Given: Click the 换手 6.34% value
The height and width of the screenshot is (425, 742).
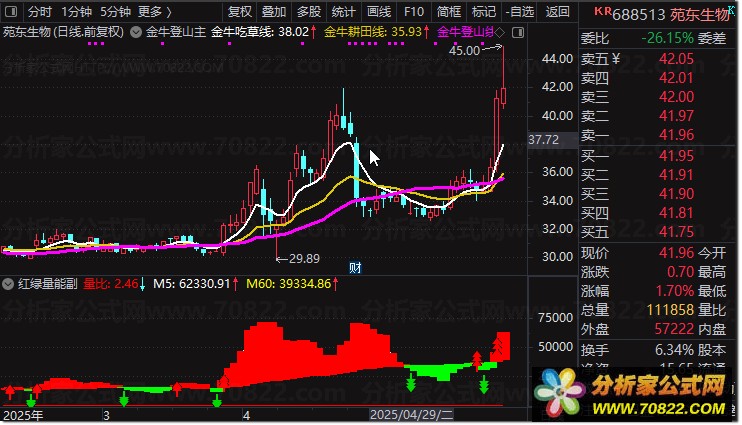Looking at the screenshot, I should click(674, 350).
